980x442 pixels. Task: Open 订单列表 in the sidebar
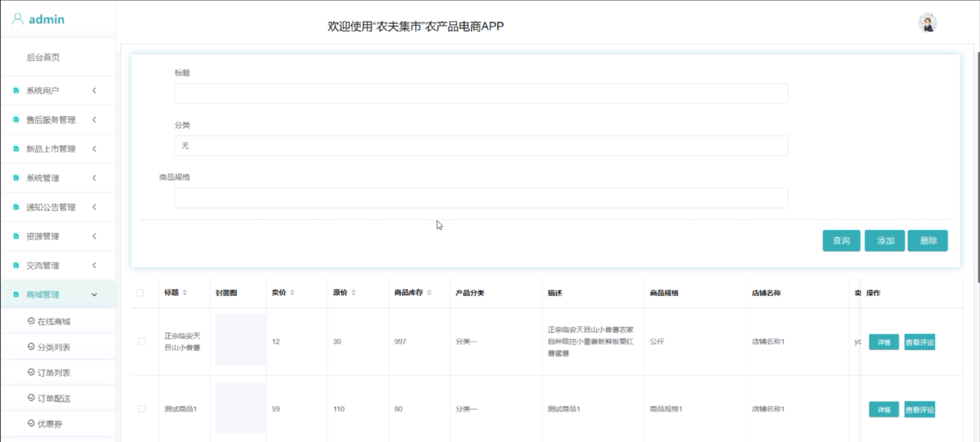(54, 372)
